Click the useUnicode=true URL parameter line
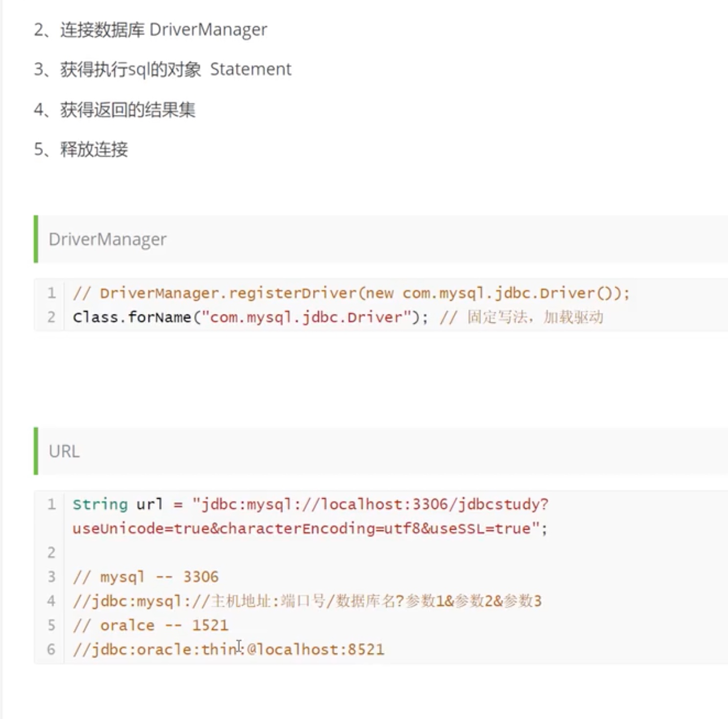This screenshot has height=719, width=728. coord(309,529)
